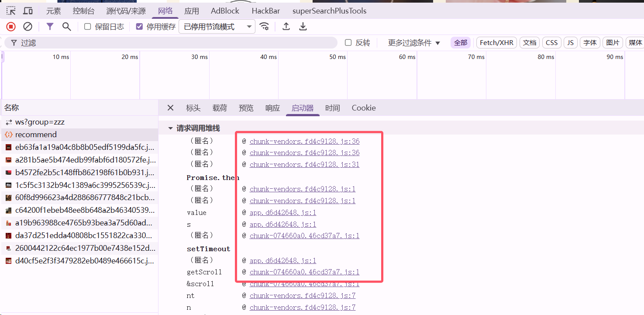
Task: Open the 响应 tab
Action: click(x=272, y=108)
